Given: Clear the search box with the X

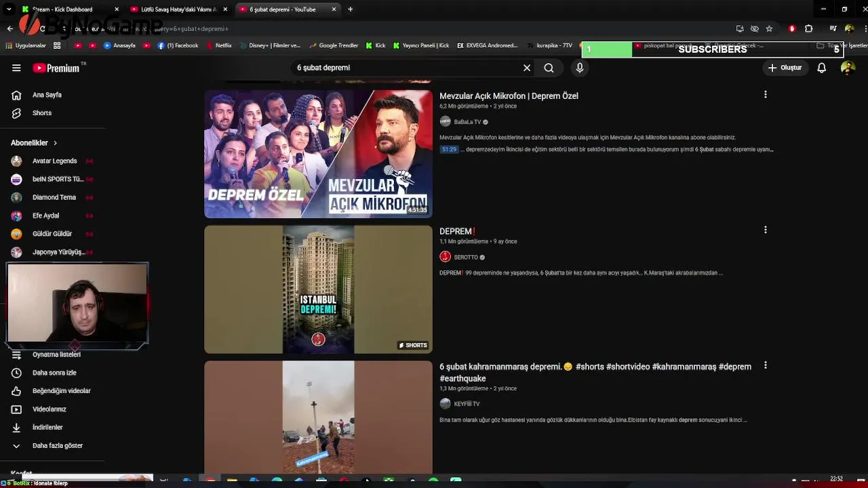Looking at the screenshot, I should (x=527, y=68).
